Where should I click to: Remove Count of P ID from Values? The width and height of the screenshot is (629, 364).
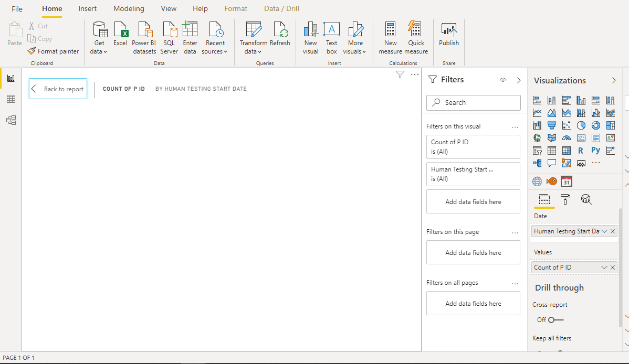click(613, 267)
